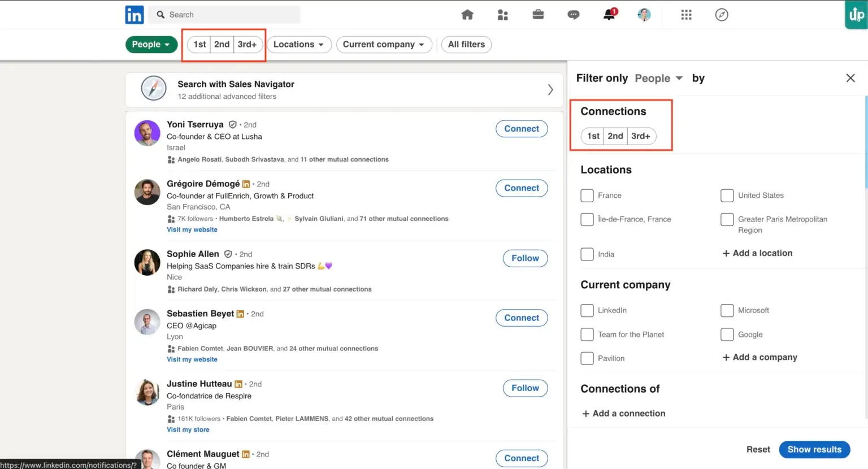868x469 pixels.
Task: Click verified badge next to Sophie Allen
Action: coord(228,254)
